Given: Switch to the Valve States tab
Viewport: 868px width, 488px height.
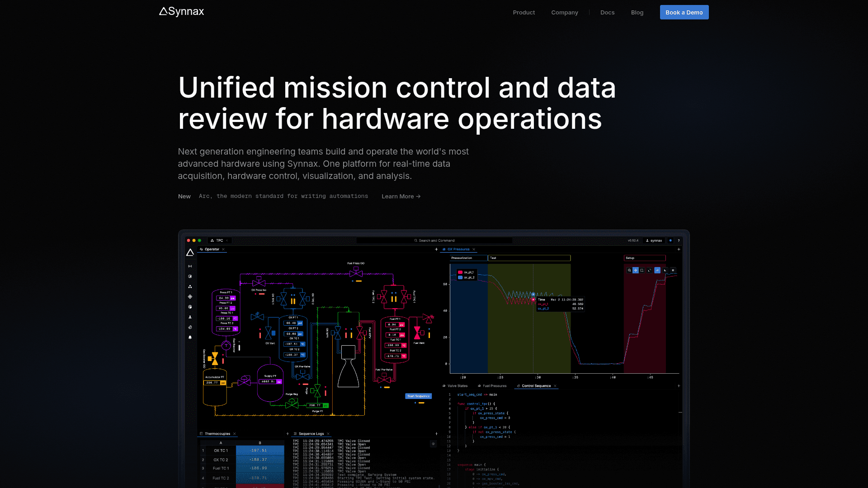Looking at the screenshot, I should (x=455, y=386).
